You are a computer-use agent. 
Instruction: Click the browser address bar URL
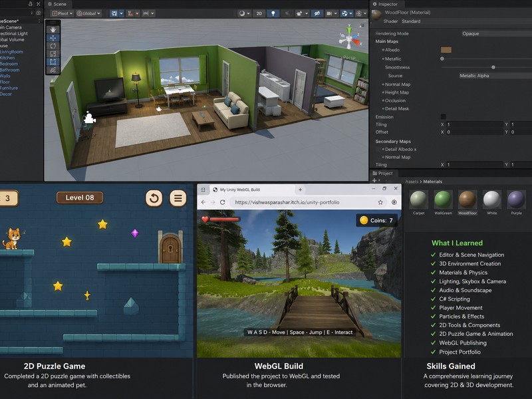[x=287, y=202]
